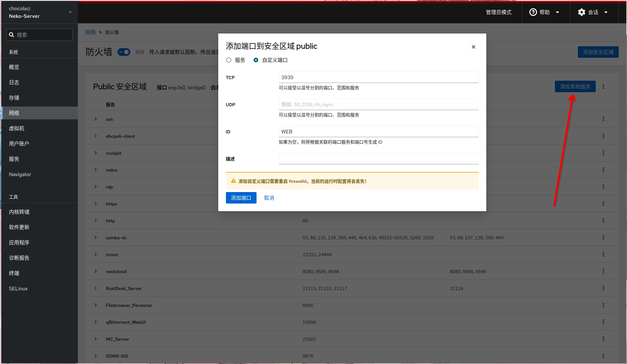The height and width of the screenshot is (364, 627).
Task: Expand the mcsm service row
Action: (x=95, y=254)
